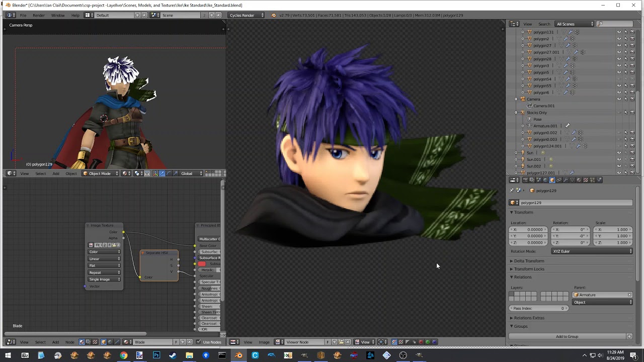Click the object properties tab icon
644x362 pixels.
click(x=552, y=180)
